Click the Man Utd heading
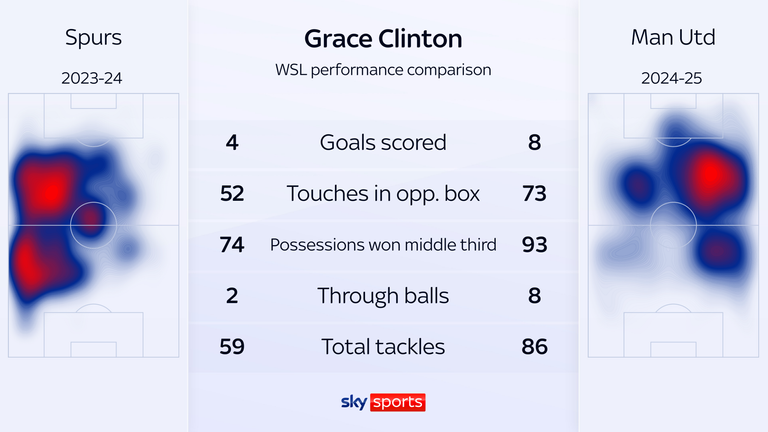The height and width of the screenshot is (432, 768). coord(673,37)
